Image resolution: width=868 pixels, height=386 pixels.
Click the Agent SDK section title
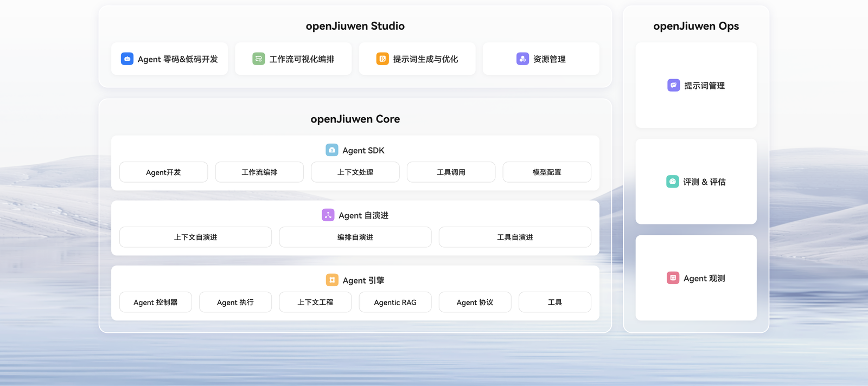pos(363,150)
